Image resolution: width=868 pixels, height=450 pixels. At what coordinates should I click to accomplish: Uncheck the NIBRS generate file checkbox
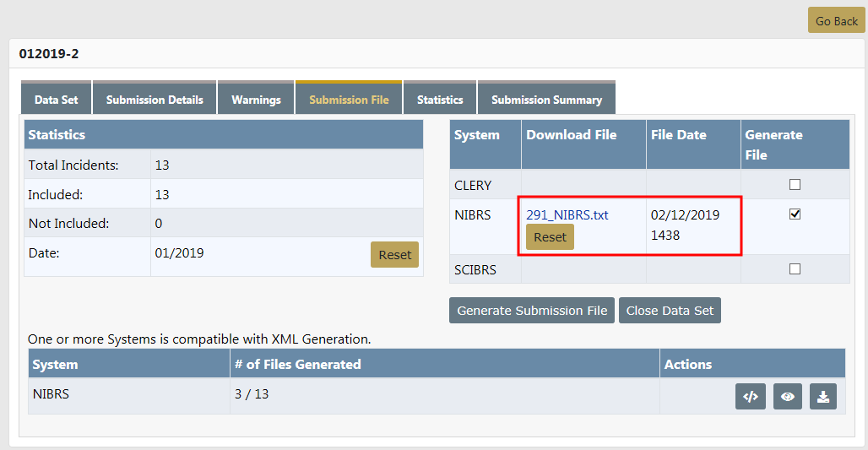795,214
